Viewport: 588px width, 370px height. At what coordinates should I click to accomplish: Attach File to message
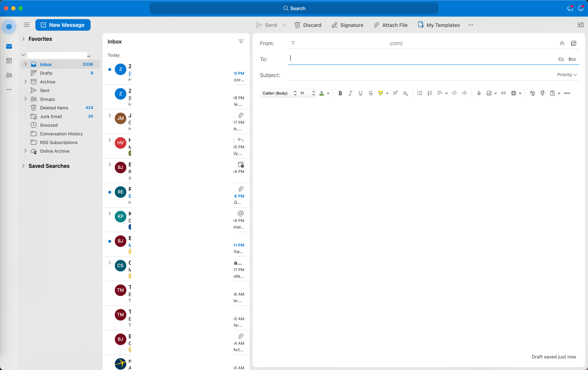(390, 25)
